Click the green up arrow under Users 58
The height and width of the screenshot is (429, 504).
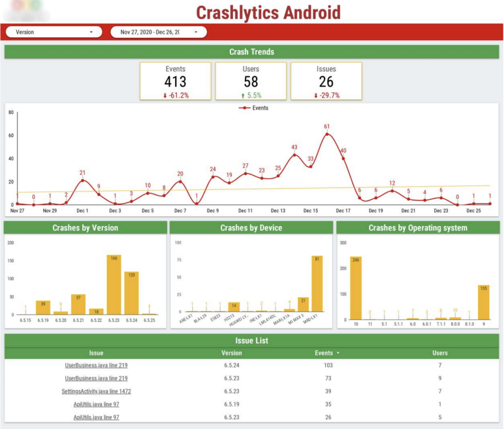click(x=243, y=95)
